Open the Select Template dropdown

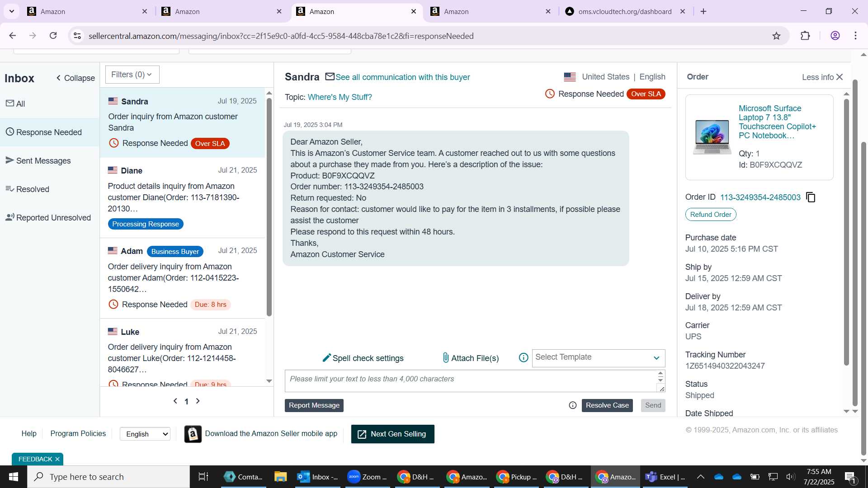tap(599, 358)
